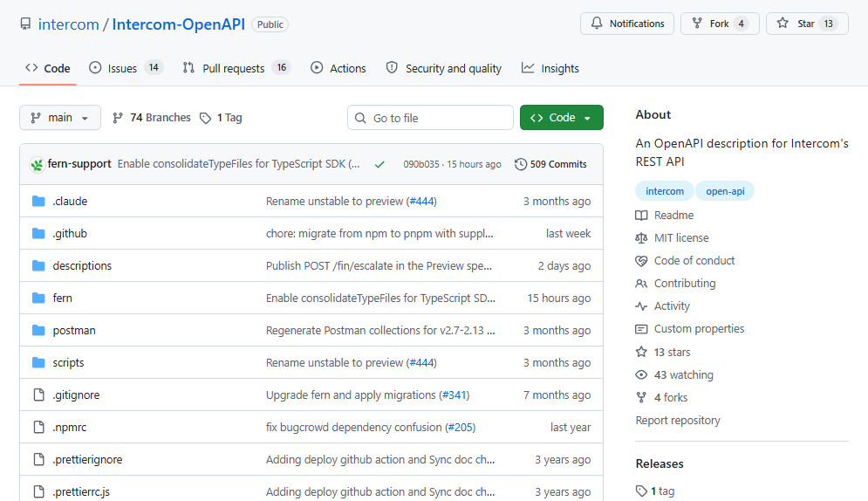This screenshot has width=868, height=501.
Task: Open the intercom organization link
Action: point(68,24)
